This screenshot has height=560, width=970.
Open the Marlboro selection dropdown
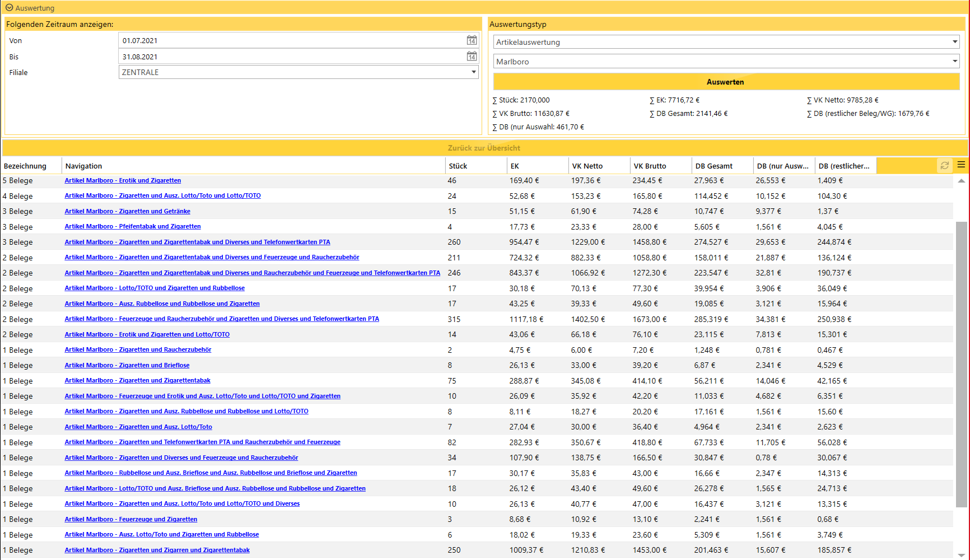[x=726, y=62]
